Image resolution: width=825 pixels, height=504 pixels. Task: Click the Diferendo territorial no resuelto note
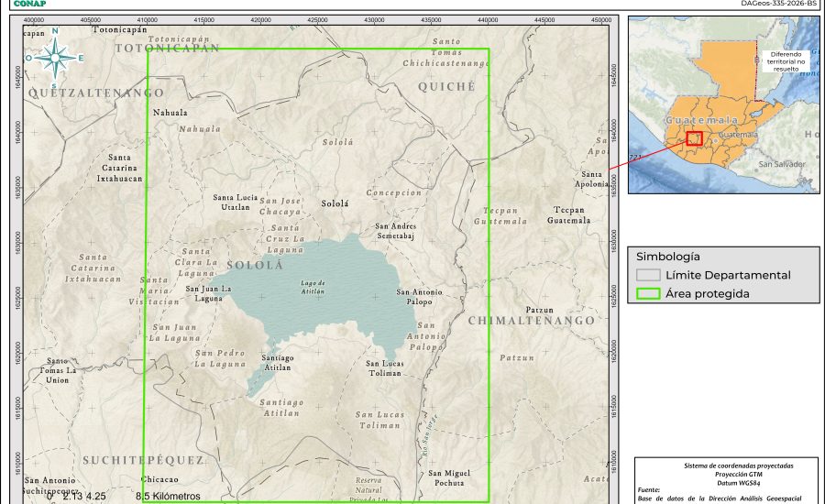[x=785, y=61]
